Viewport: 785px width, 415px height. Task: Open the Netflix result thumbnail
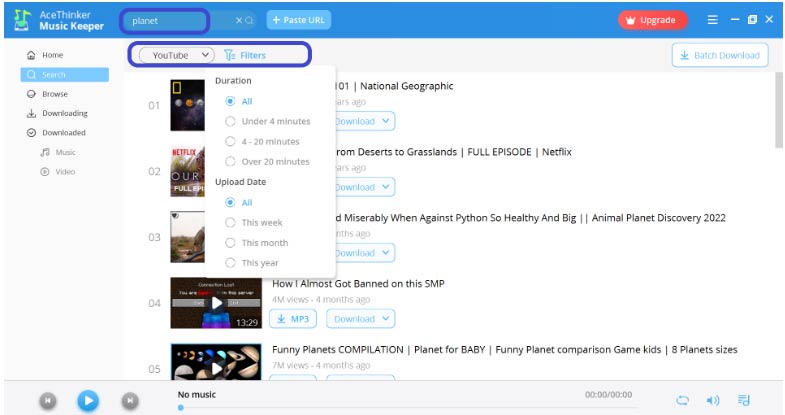point(188,171)
